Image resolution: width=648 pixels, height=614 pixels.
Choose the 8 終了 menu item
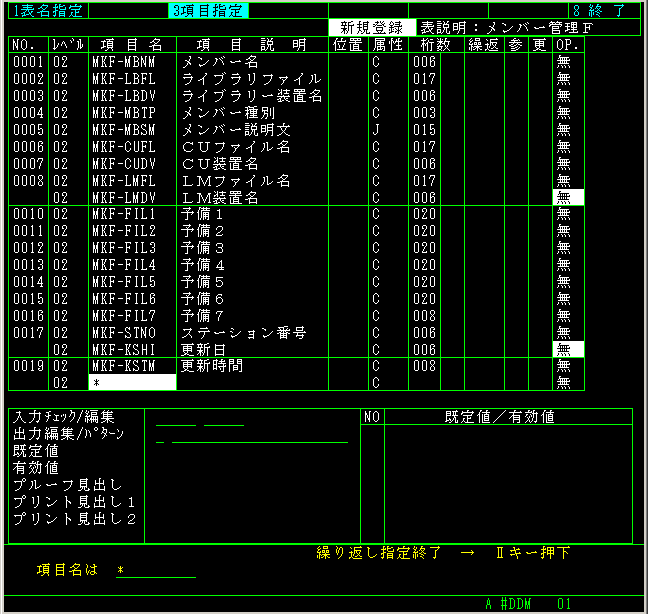point(600,11)
